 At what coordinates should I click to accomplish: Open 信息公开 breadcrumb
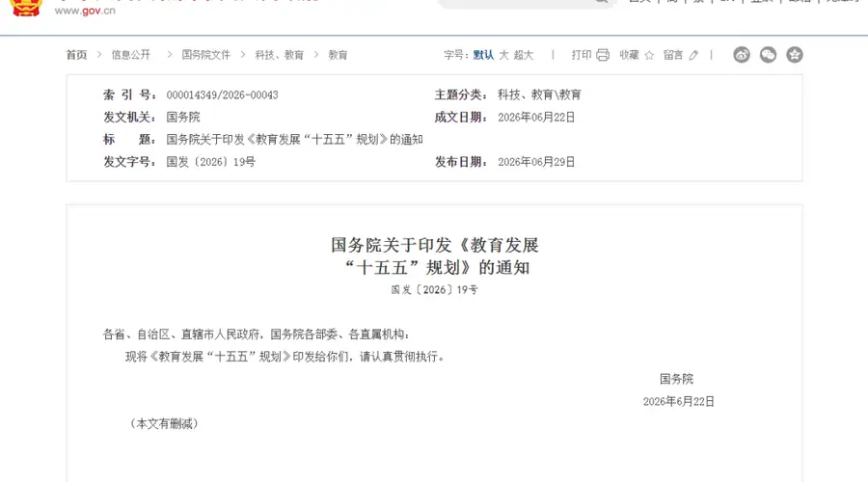(x=130, y=55)
